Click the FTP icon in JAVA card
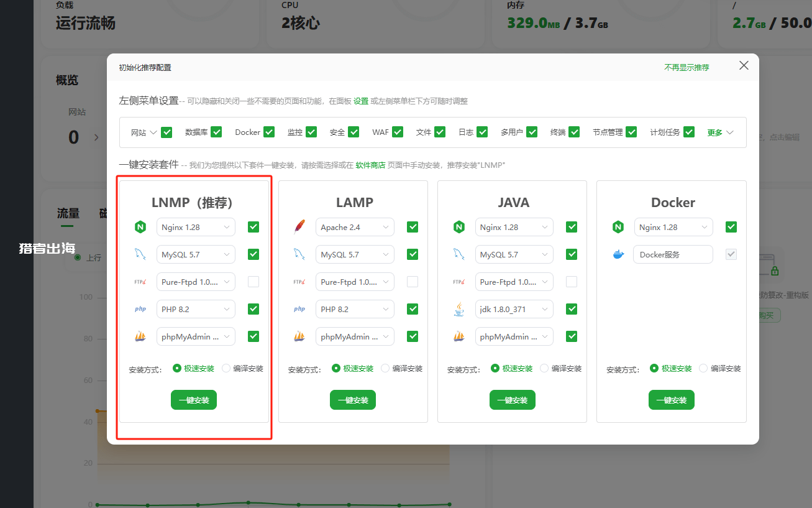This screenshot has width=812, height=508. (459, 282)
